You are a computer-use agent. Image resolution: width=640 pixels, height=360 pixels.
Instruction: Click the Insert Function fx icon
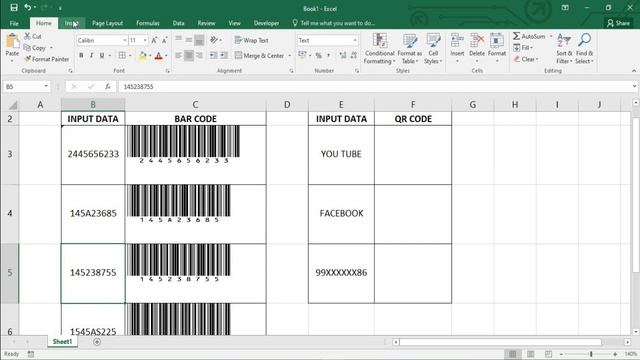coord(108,87)
